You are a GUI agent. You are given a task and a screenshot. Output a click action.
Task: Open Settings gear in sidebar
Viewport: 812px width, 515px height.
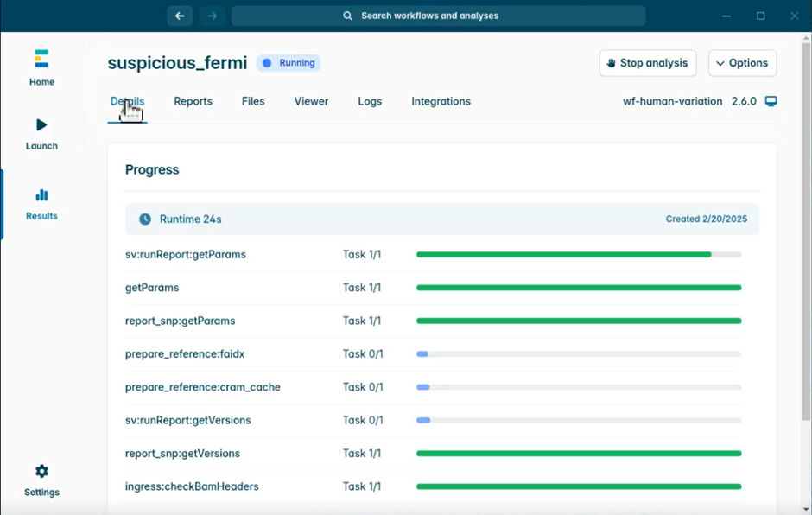[x=41, y=480]
